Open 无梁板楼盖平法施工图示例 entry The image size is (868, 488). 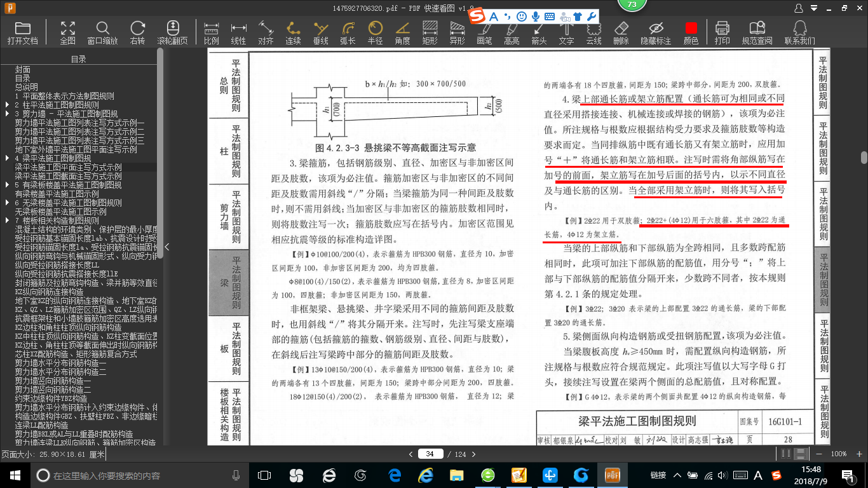(x=61, y=212)
